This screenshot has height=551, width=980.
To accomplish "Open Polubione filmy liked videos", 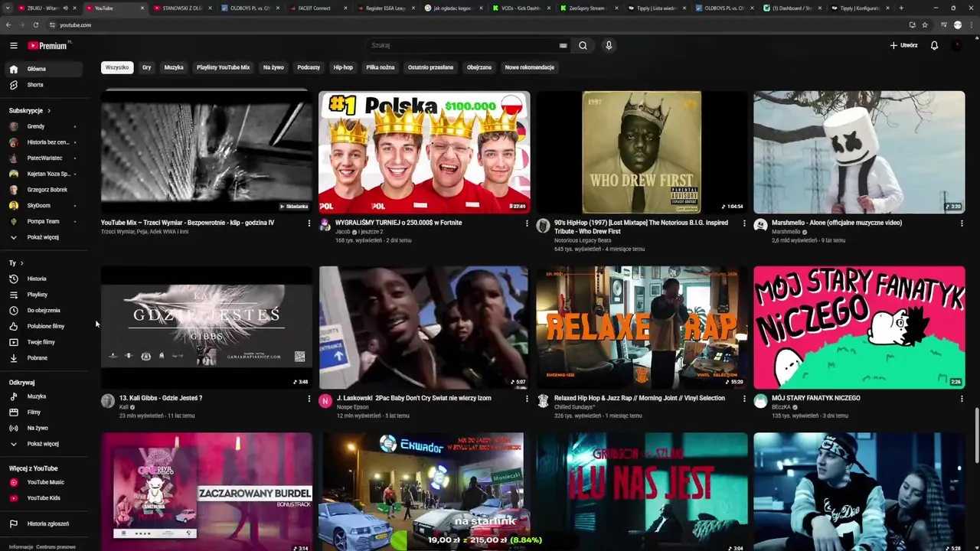I will [43, 326].
